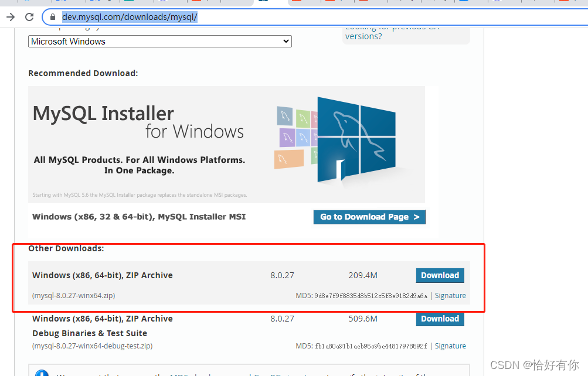Click the file name "(mysql-8.0.27-winx64-debug-test.zip)"

(x=92, y=346)
